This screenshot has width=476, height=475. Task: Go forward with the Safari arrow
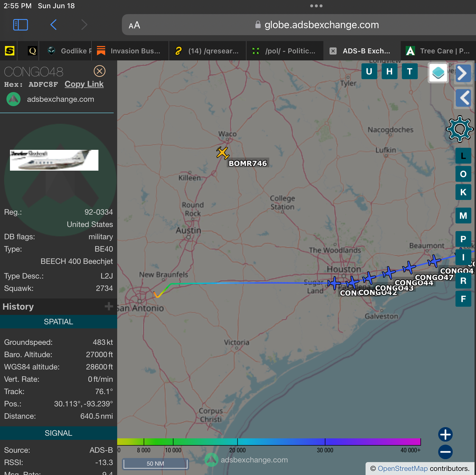(84, 25)
